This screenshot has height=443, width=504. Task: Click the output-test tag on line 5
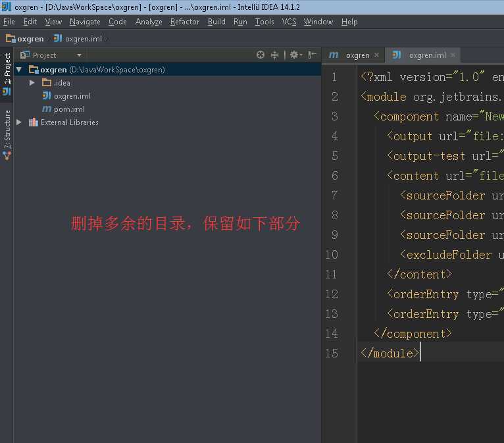coord(426,156)
